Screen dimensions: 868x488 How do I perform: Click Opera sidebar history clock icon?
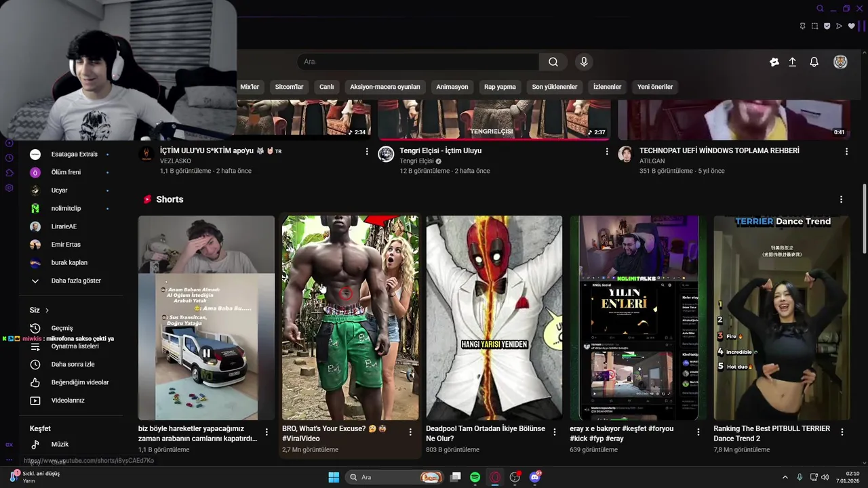[x=9, y=158]
